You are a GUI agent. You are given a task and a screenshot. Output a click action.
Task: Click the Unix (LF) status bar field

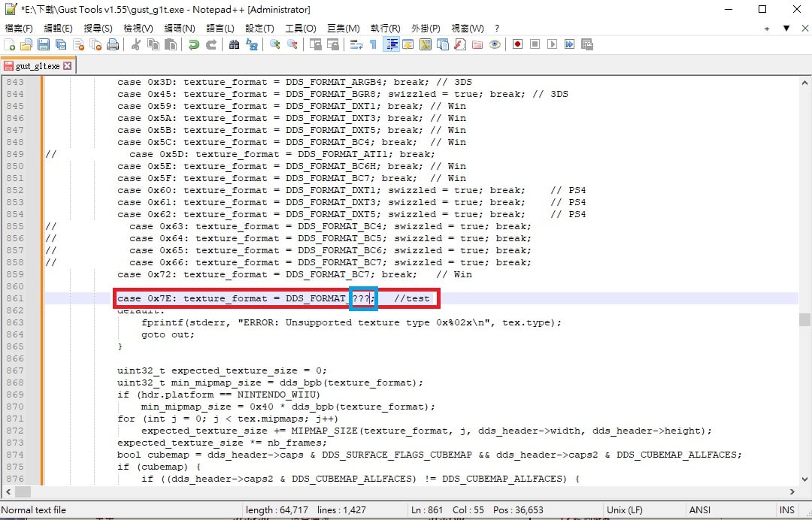click(625, 510)
